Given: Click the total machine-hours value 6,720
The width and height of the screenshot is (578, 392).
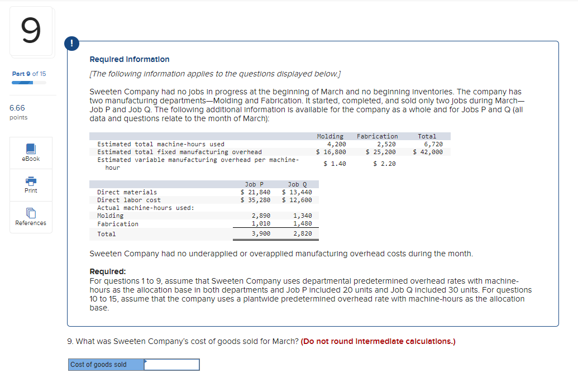Looking at the screenshot, I should click(x=433, y=144).
